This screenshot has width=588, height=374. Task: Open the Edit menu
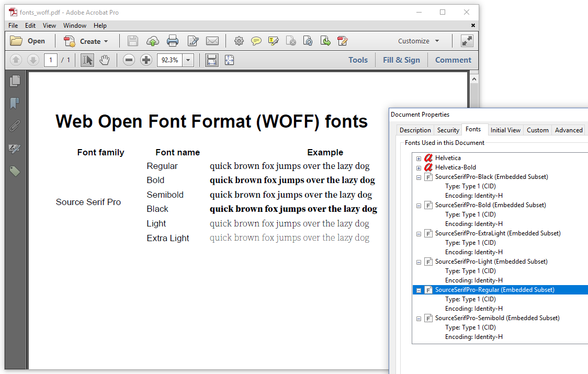coord(30,26)
